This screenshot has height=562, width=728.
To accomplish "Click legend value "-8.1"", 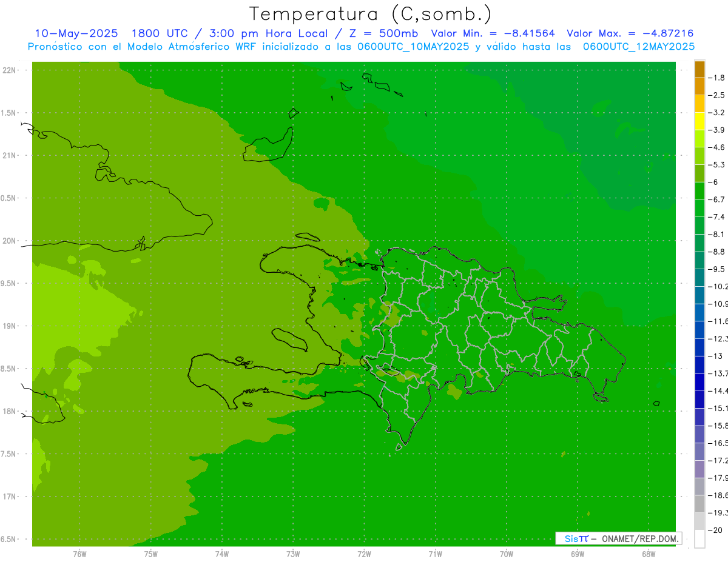I will click(x=716, y=234).
